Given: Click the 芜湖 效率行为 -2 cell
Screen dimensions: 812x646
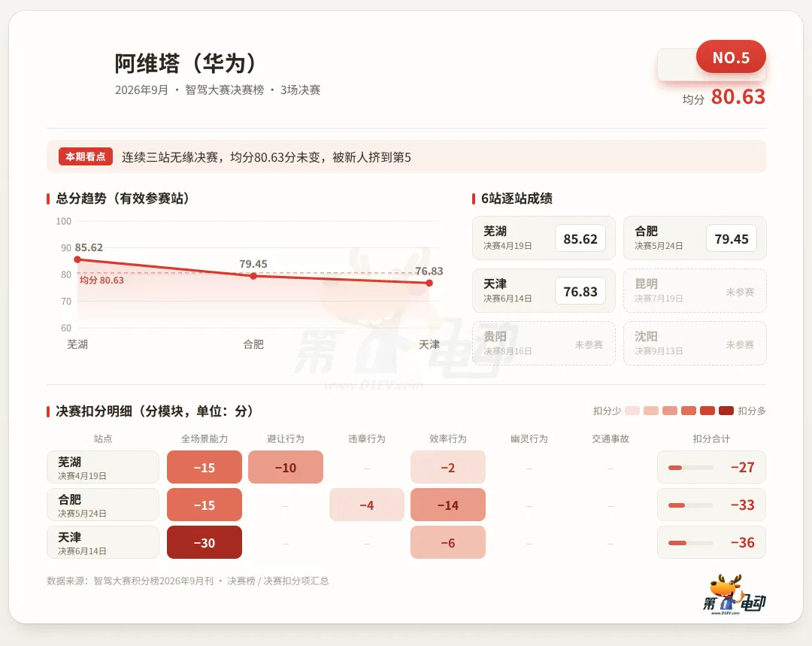Looking at the screenshot, I should pos(448,467).
